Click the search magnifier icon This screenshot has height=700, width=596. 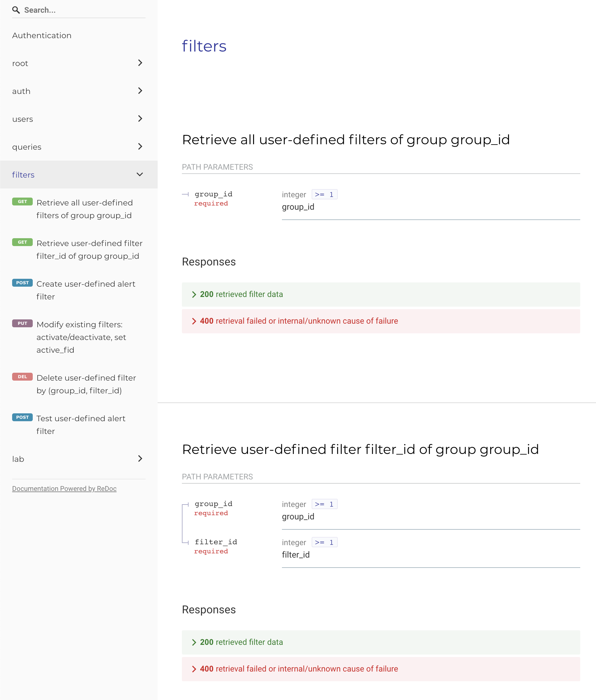point(16,10)
